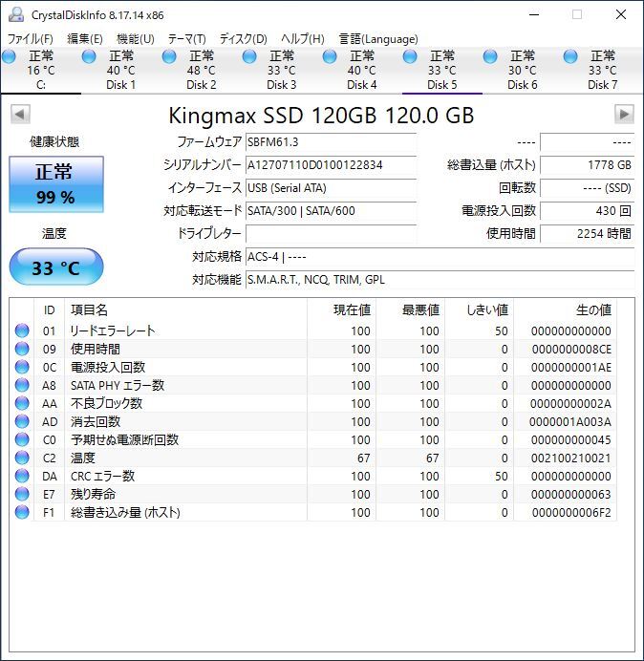Click status orb in row ID C2

click(x=22, y=458)
